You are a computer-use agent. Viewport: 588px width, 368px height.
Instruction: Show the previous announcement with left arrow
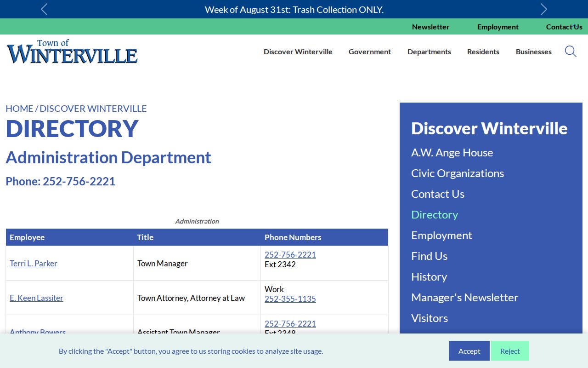(44, 9)
